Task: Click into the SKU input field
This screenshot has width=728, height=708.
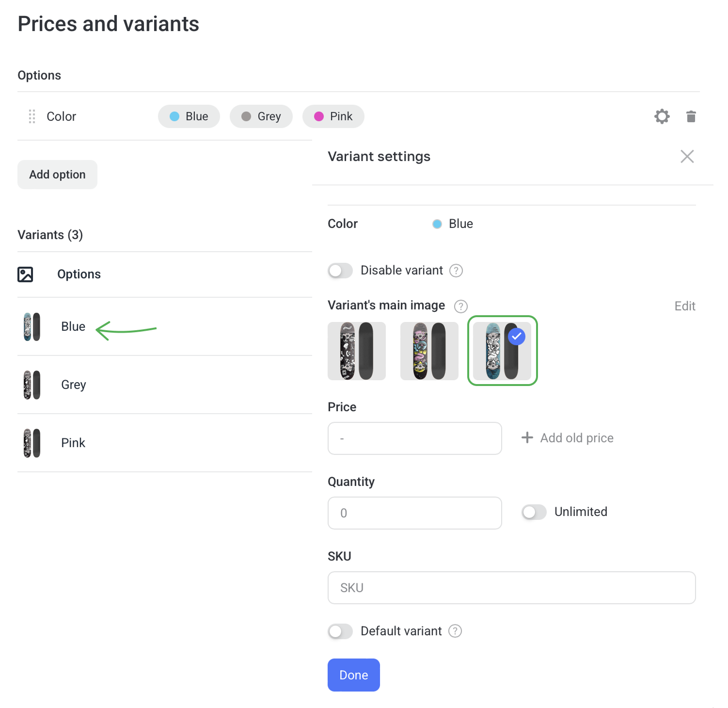Action: [x=511, y=588]
